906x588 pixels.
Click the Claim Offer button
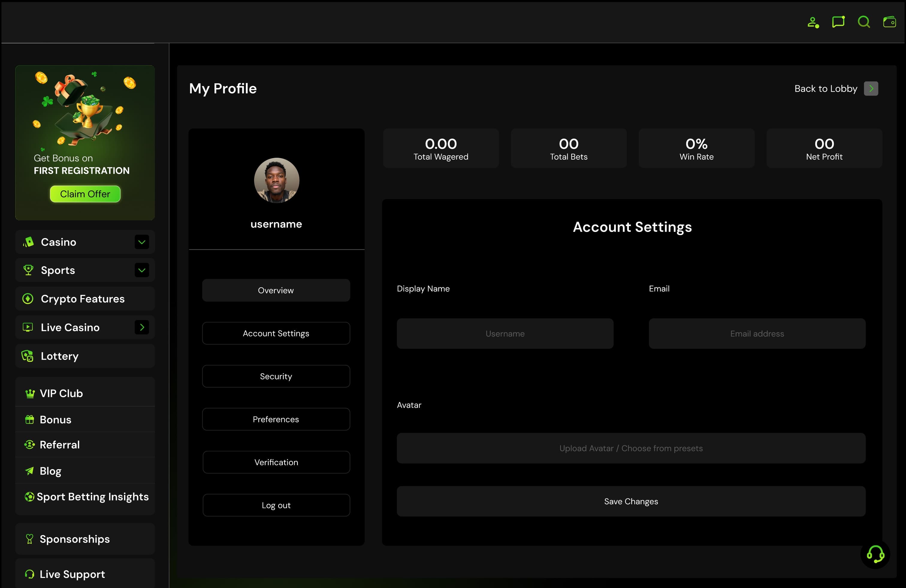(85, 194)
